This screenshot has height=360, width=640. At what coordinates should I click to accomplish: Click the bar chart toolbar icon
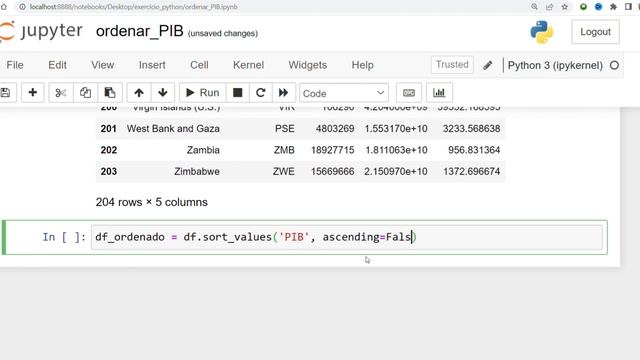tap(439, 93)
